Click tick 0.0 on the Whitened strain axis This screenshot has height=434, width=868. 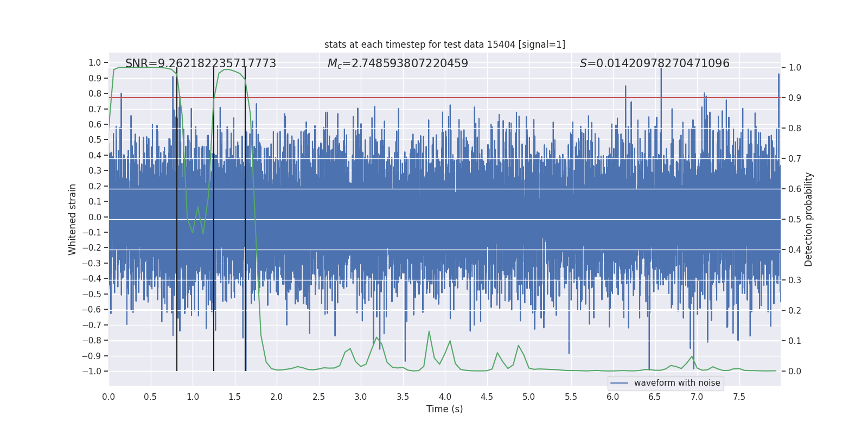[95, 217]
